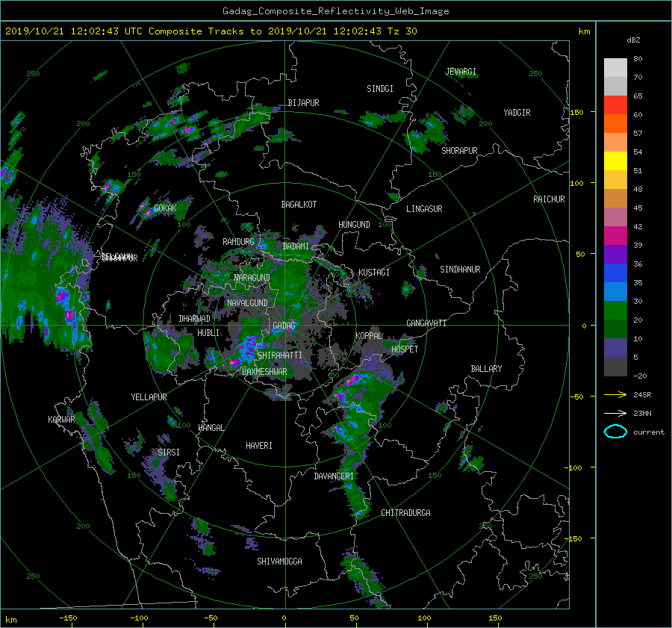Click the -20 value on dBZ scale
Viewport: 672px width, 628px height.
(x=640, y=376)
